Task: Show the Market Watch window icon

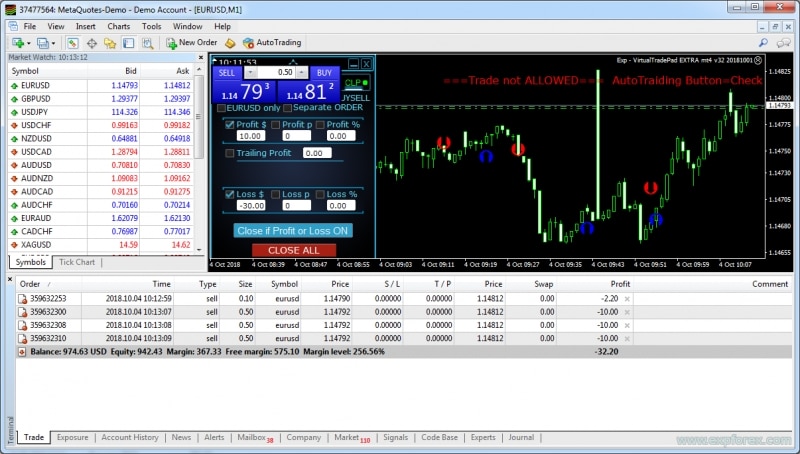Action: click(x=73, y=43)
